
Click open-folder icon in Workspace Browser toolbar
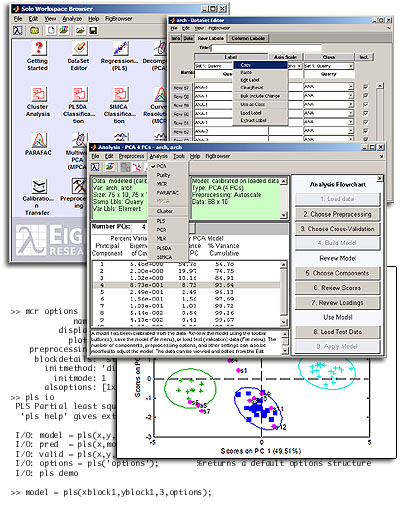pos(80,31)
